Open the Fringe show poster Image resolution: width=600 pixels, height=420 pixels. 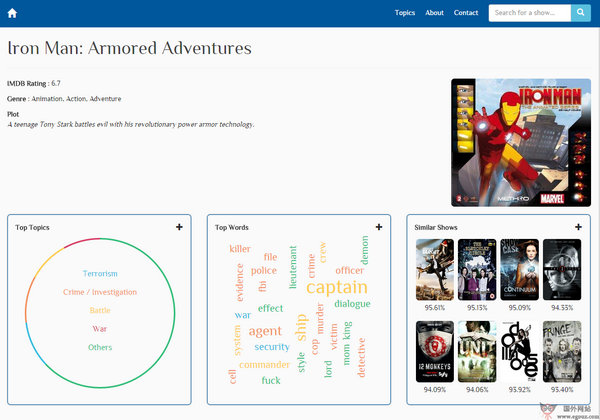562,352
